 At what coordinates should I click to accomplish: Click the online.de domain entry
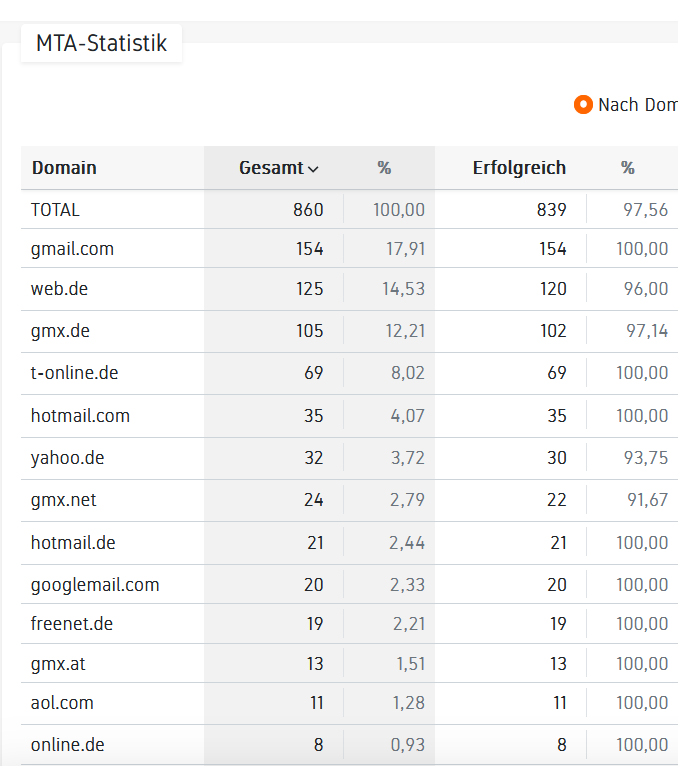click(x=67, y=745)
